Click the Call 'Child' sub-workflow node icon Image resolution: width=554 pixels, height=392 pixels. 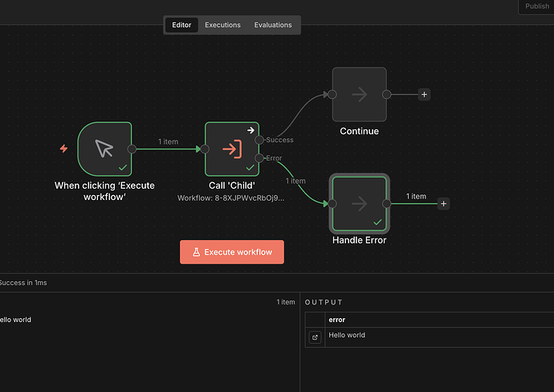coord(232,149)
